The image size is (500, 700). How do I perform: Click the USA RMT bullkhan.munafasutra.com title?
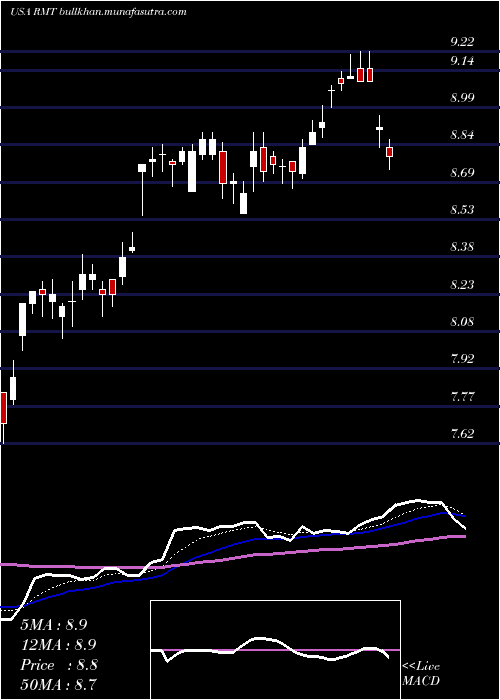(98, 12)
